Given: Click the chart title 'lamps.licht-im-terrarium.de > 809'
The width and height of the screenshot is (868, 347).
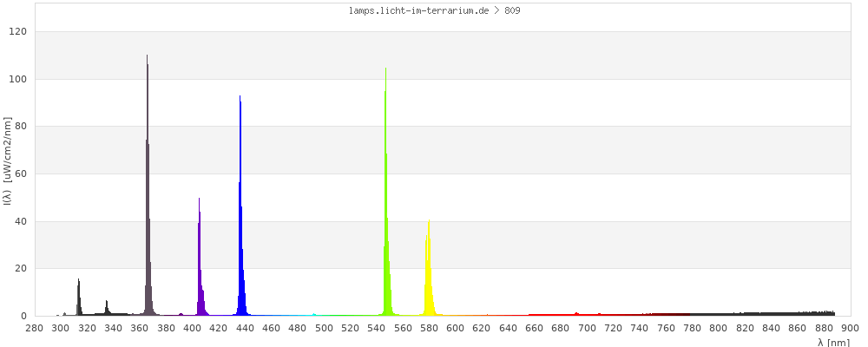Looking at the screenshot, I should (x=434, y=10).
